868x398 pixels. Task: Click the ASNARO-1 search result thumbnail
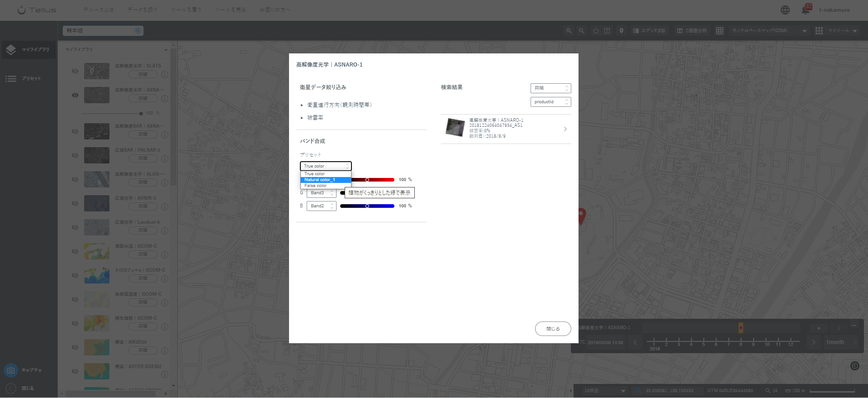[455, 128]
